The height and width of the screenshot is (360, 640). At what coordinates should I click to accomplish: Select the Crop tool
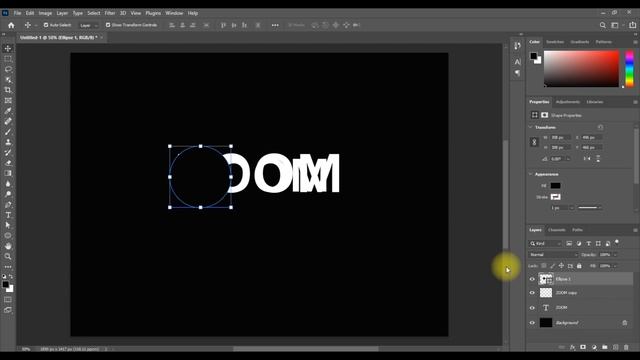point(8,90)
